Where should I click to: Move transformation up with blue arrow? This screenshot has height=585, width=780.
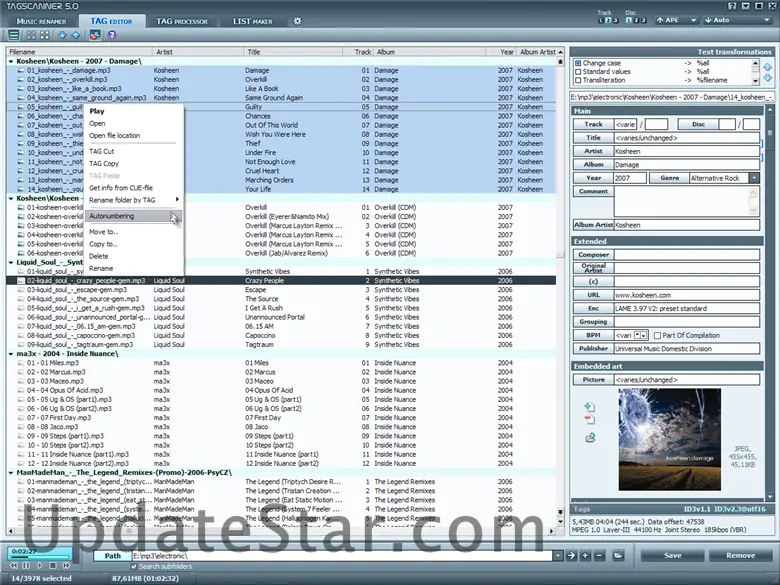pos(768,67)
